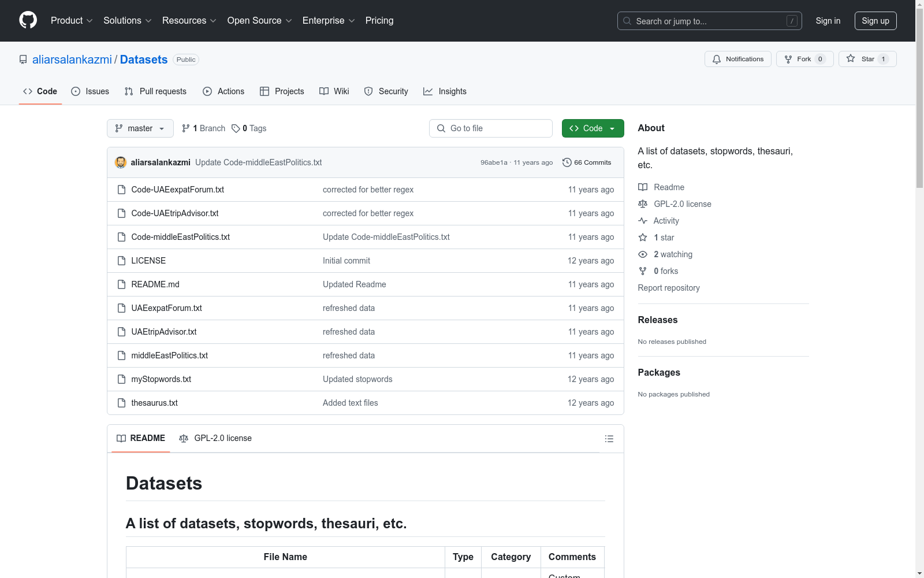Switch to the Issues tab
The height and width of the screenshot is (578, 924).
(90, 91)
